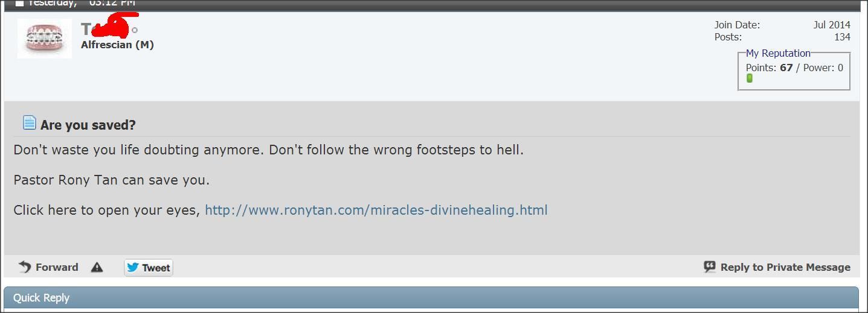Screen dimensions: 868x313
Task: Open the sender's scribbled-out username
Action: [x=105, y=28]
